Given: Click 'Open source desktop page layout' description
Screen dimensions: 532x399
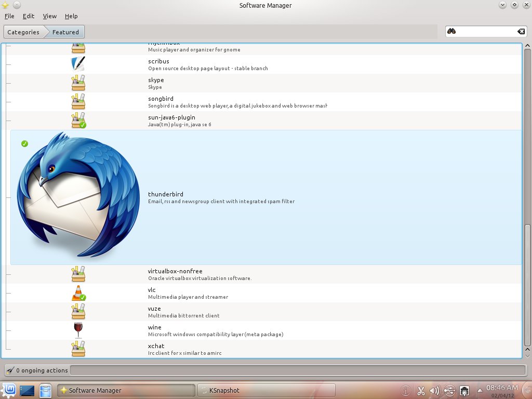Looking at the screenshot, I should [208, 68].
